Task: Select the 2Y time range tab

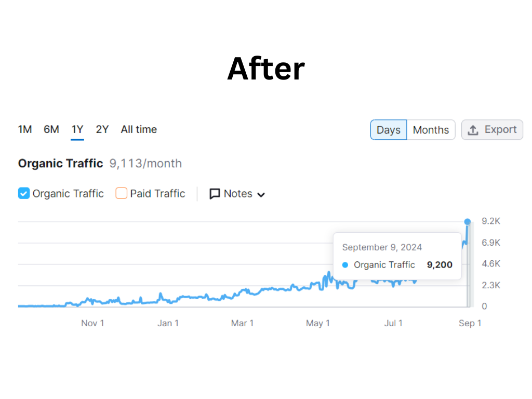Action: pyautogui.click(x=102, y=129)
